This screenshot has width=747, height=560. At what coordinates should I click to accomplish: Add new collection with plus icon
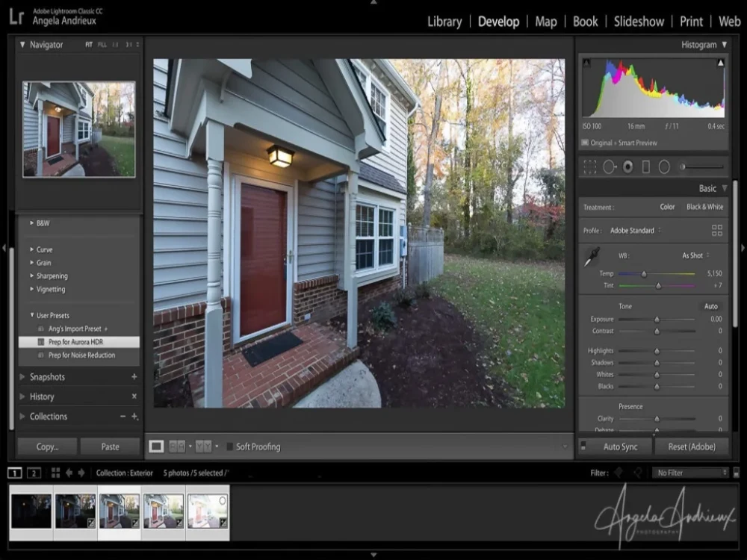tap(134, 416)
